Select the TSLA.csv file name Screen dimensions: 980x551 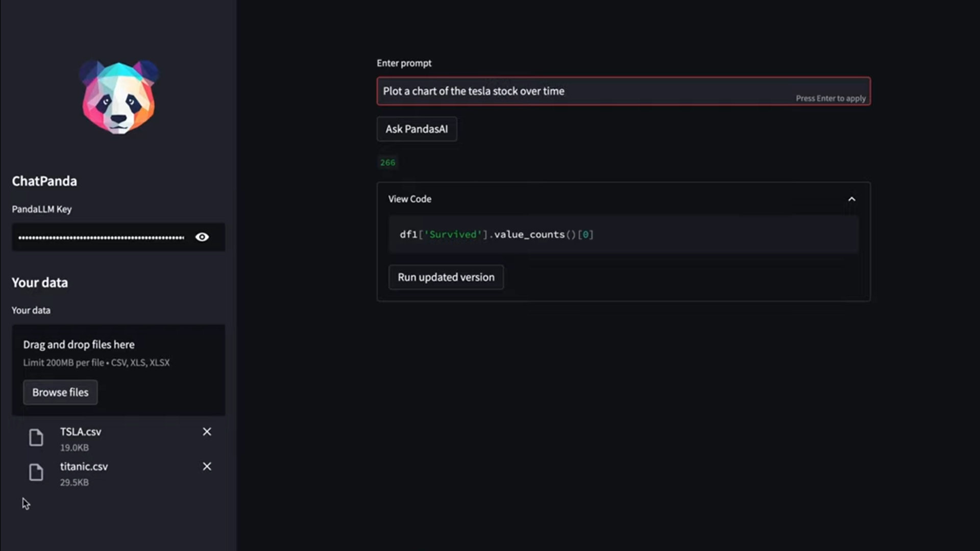tap(81, 432)
